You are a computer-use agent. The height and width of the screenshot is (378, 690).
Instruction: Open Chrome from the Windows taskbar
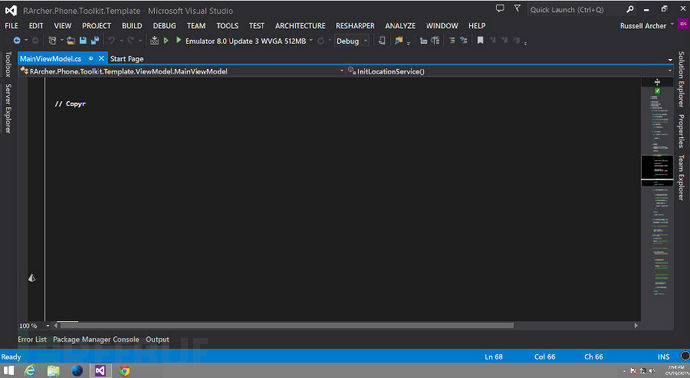125,371
